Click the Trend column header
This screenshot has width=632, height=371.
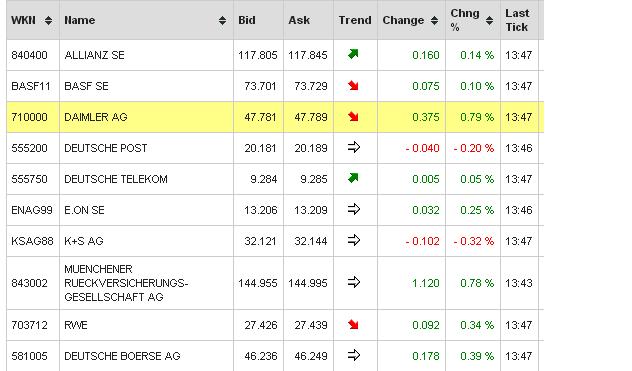click(x=355, y=20)
